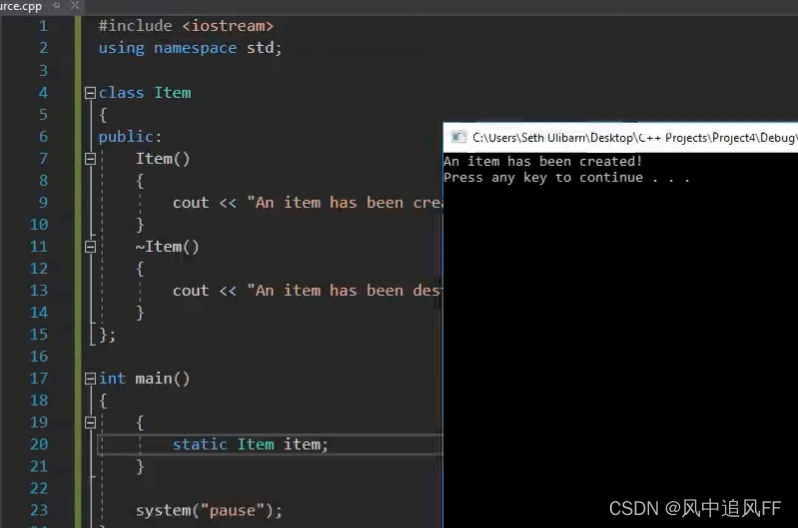
Task: Click the console window's icon in title bar
Action: tap(459, 137)
